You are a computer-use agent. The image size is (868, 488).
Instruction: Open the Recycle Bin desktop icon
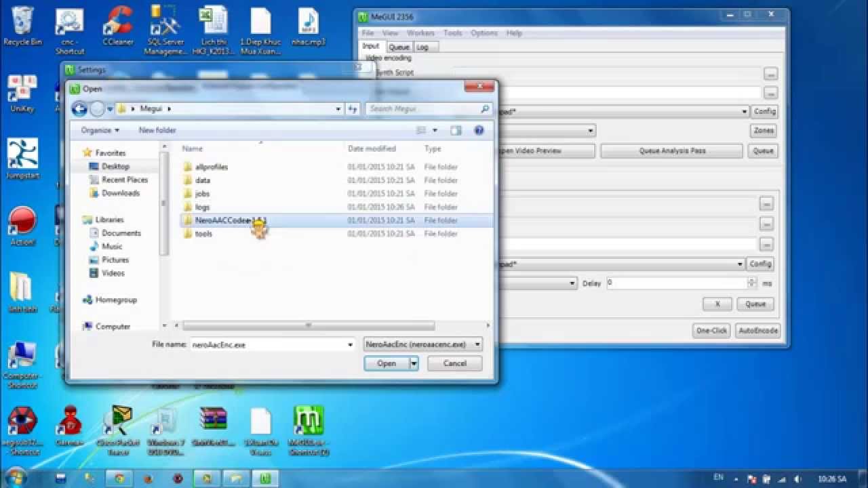(x=22, y=26)
